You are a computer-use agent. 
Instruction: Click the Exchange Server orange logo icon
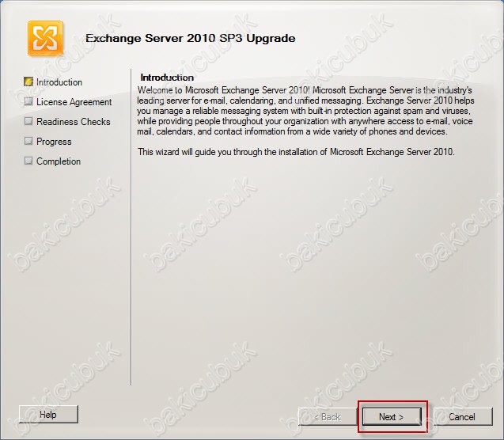[x=45, y=38]
